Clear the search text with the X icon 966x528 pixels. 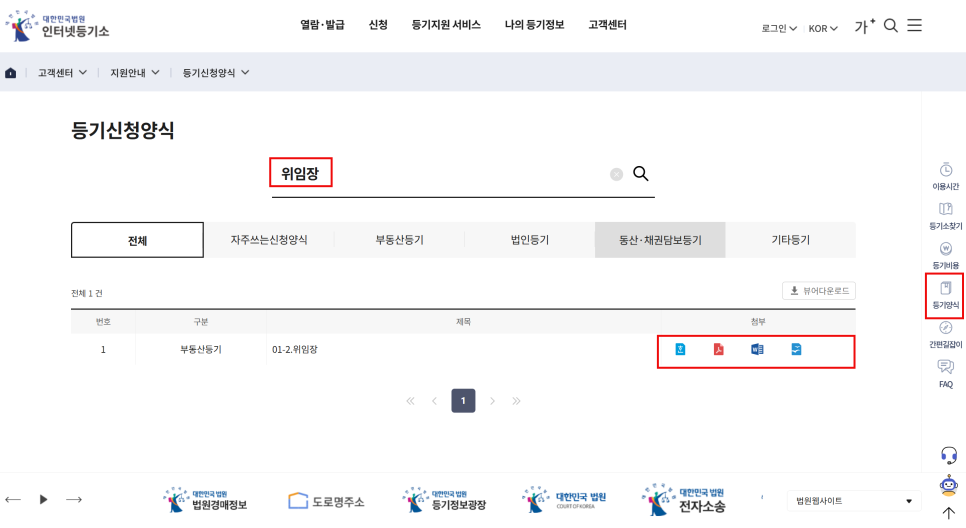(x=616, y=174)
